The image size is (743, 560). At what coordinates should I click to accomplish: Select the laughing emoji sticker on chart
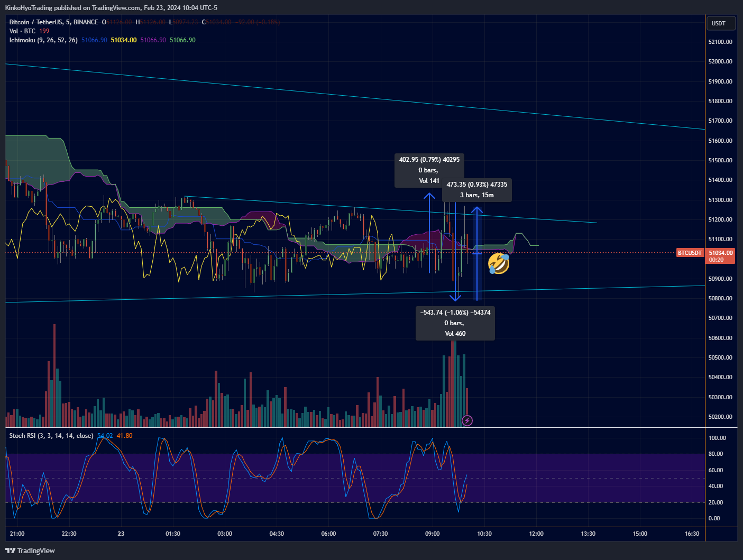tap(499, 263)
